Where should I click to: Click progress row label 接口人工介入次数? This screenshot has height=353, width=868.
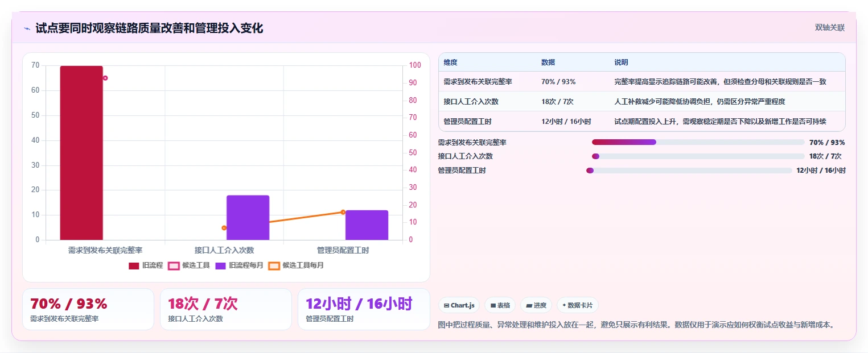(466, 156)
